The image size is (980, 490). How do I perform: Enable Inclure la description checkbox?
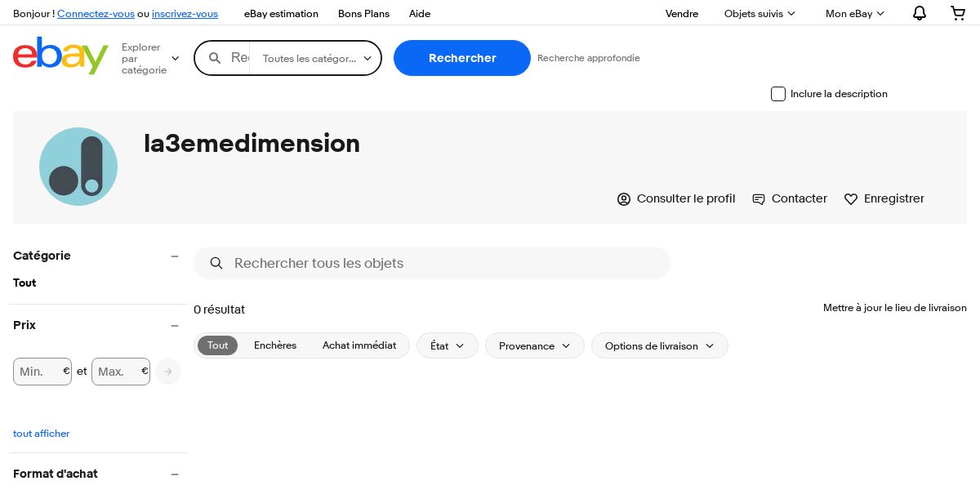coord(778,94)
